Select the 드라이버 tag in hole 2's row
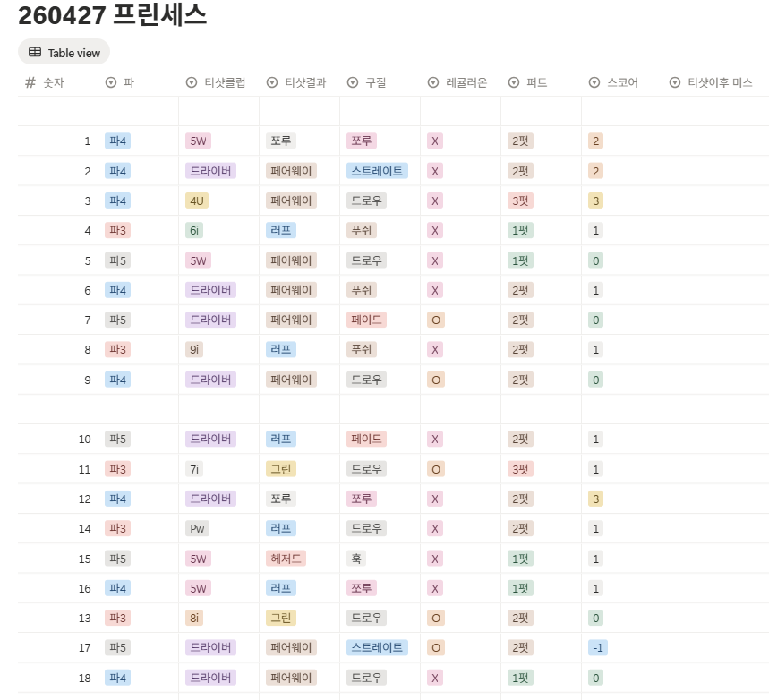The image size is (769, 700). [210, 170]
